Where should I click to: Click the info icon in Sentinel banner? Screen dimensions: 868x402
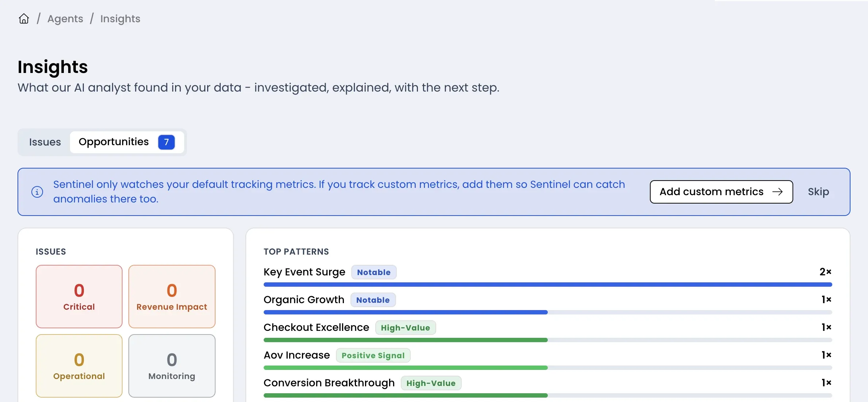37,192
